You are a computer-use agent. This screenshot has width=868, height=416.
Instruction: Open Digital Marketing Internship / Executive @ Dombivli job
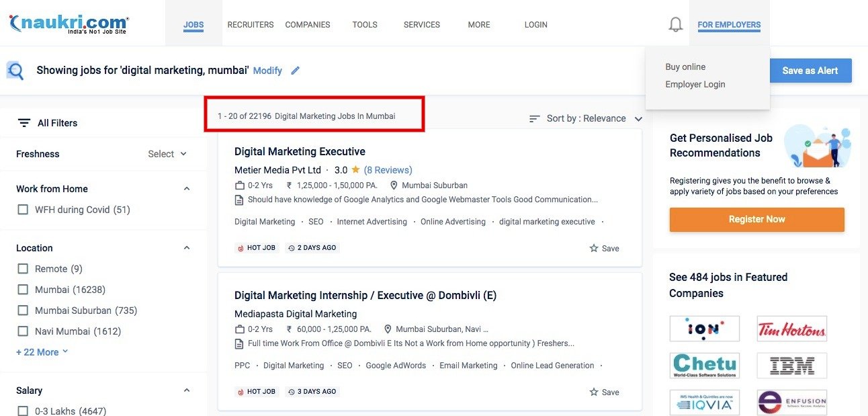click(x=365, y=295)
